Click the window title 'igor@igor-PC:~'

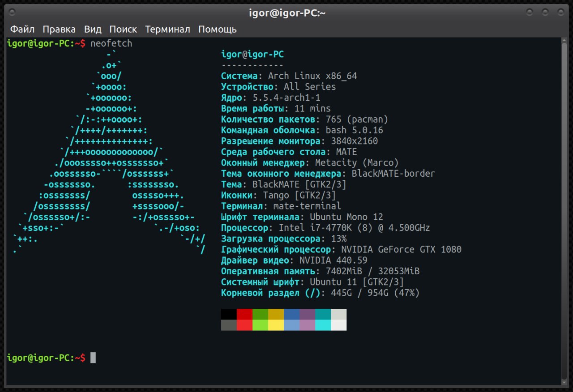(x=287, y=13)
